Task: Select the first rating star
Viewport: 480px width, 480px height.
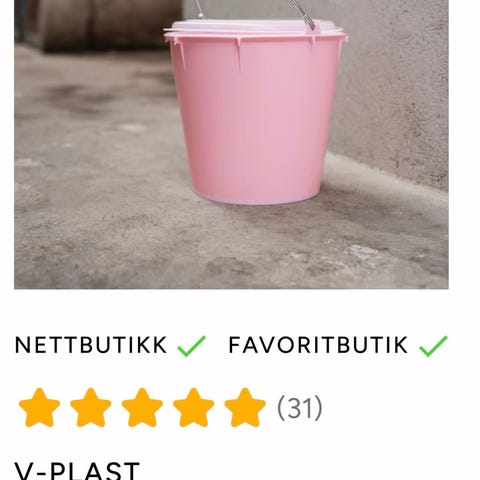Action: tap(39, 407)
